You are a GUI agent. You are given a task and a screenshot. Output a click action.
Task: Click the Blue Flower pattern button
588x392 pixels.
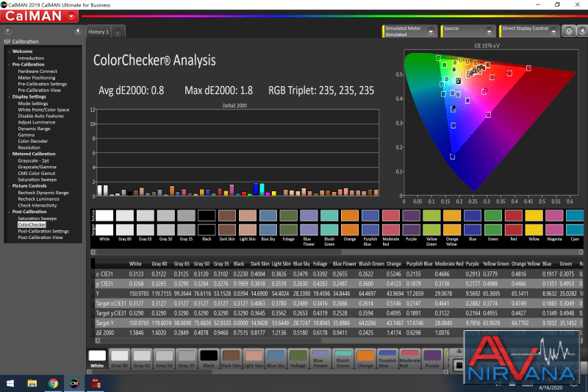(x=320, y=359)
